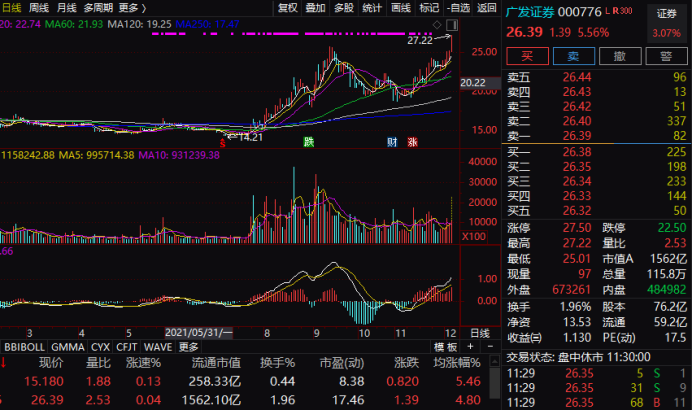Image resolution: width=693 pixels, height=410 pixels.
Task: Sort by the 市盈(动) column header
Action: point(342,363)
